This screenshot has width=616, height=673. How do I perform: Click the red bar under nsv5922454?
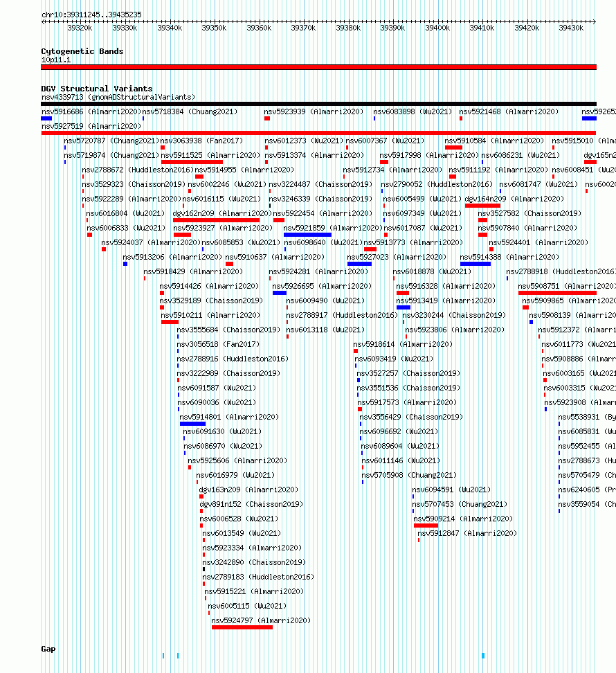pos(279,220)
